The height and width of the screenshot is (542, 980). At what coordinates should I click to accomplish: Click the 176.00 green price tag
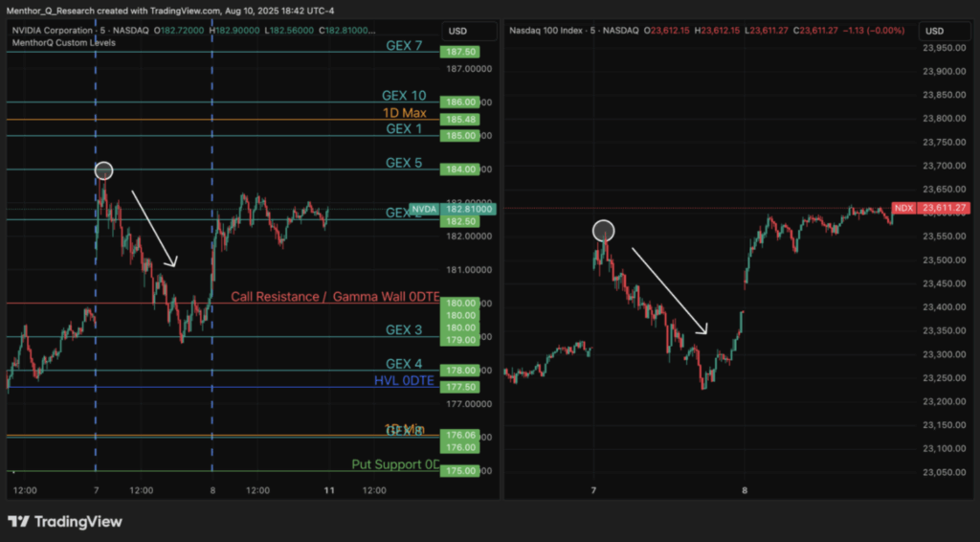460,447
